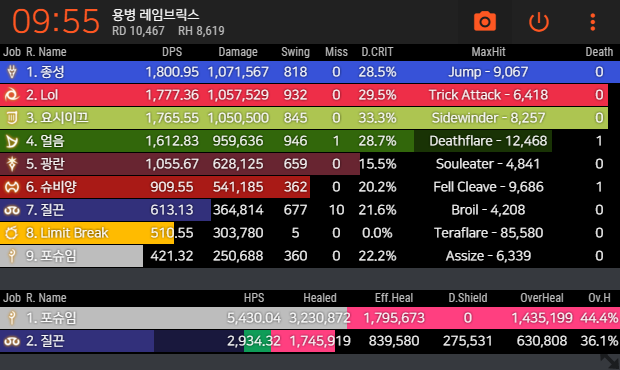Sort by the DPS column header
This screenshot has width=620, height=370.
click(172, 52)
